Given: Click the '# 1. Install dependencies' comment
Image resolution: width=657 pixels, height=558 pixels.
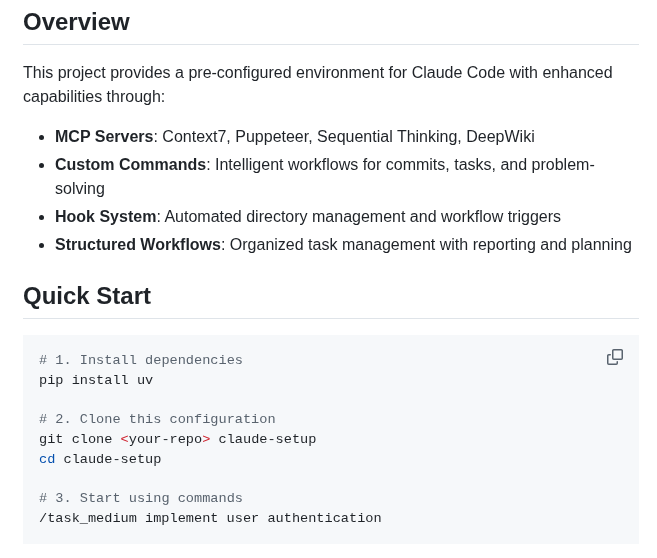Looking at the screenshot, I should (x=141, y=360).
